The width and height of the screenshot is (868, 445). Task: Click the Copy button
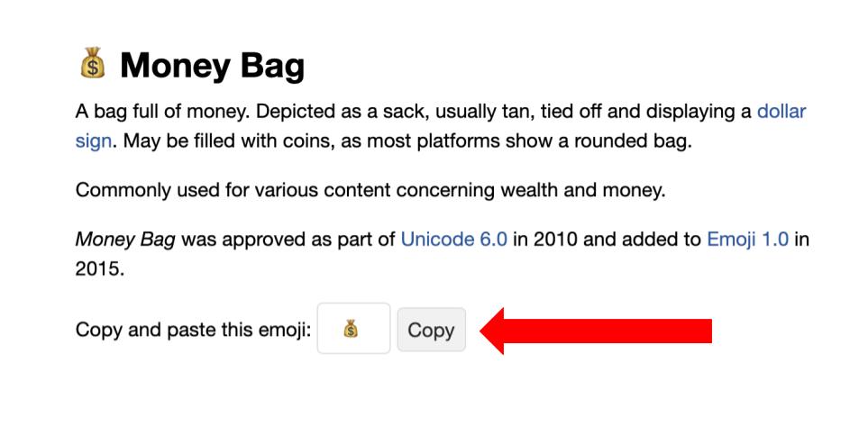tap(431, 330)
